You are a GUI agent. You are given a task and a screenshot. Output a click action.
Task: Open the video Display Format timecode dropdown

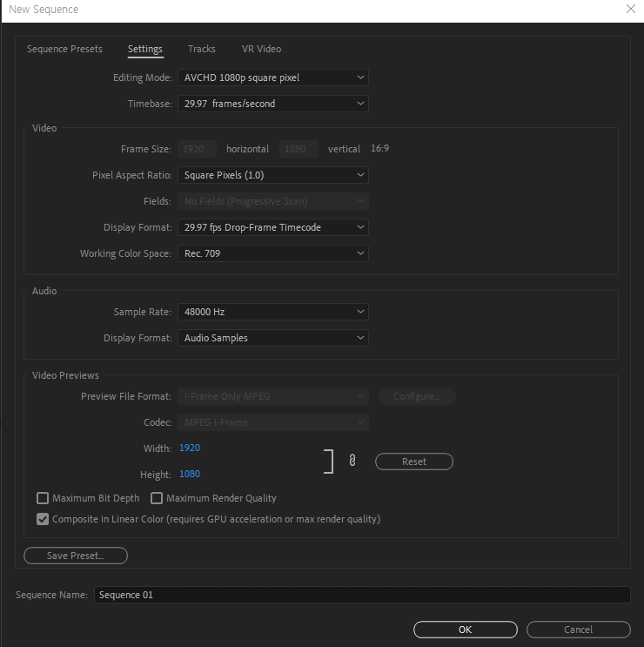pos(273,227)
